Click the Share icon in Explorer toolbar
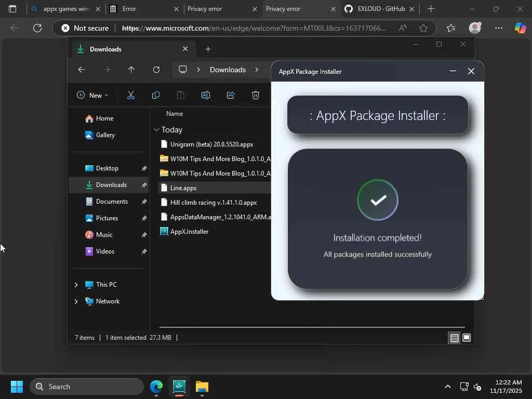This screenshot has width=532, height=399. click(231, 95)
